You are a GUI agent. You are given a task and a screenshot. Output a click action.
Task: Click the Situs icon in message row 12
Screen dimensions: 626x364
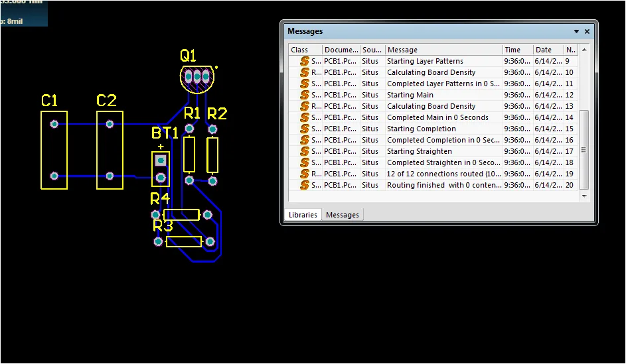(305, 95)
